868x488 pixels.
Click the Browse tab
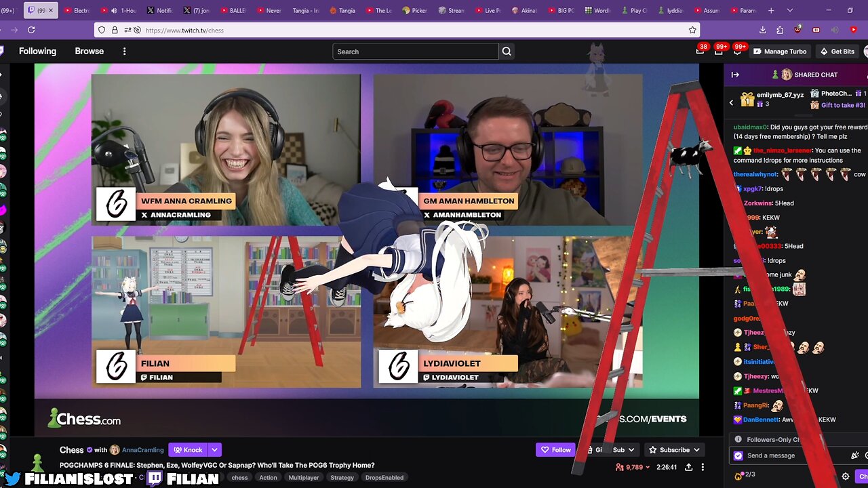point(89,52)
